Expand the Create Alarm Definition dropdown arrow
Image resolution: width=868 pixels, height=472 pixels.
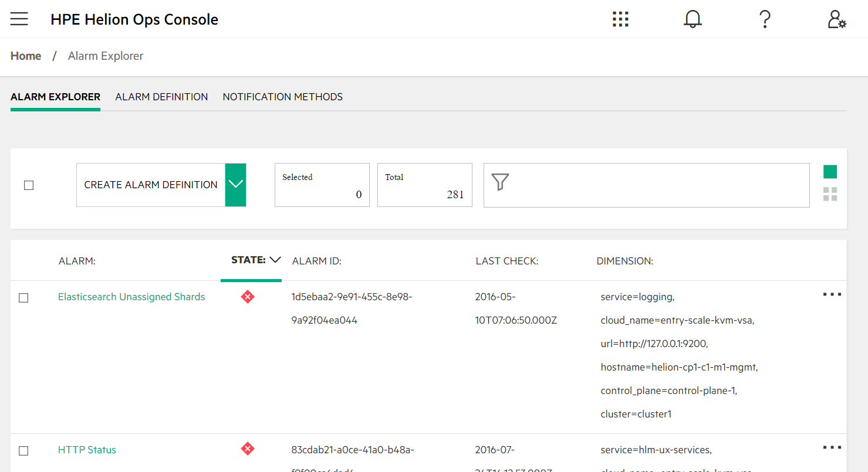point(235,185)
